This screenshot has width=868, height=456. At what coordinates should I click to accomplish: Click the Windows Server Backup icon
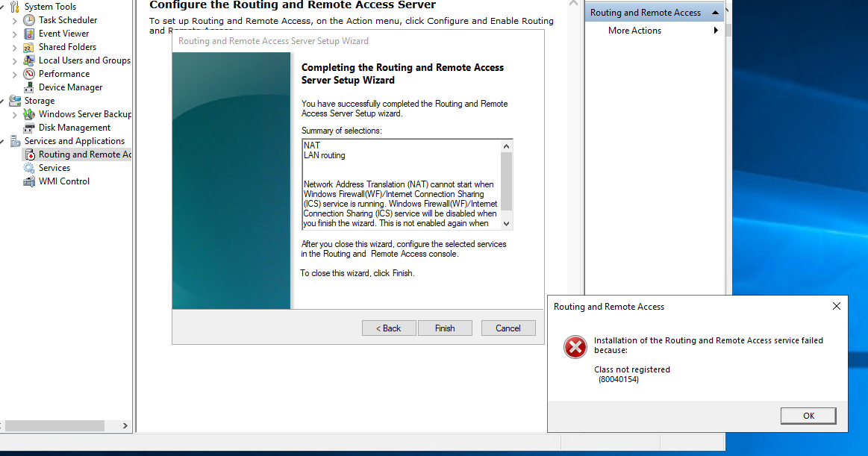[x=29, y=114]
